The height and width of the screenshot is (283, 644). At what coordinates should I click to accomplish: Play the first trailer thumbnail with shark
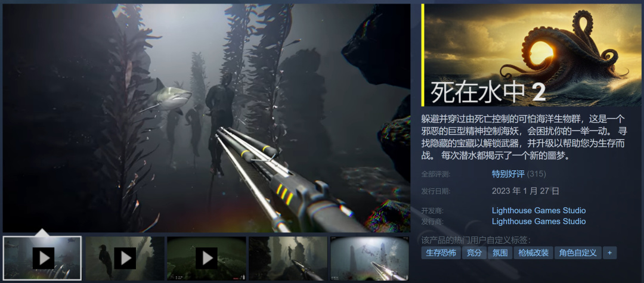tap(42, 259)
